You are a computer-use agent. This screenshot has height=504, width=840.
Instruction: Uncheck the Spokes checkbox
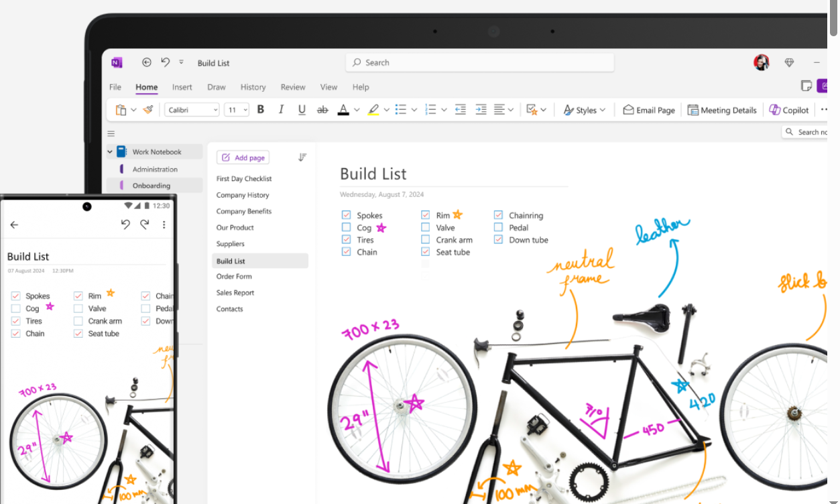pyautogui.click(x=346, y=214)
